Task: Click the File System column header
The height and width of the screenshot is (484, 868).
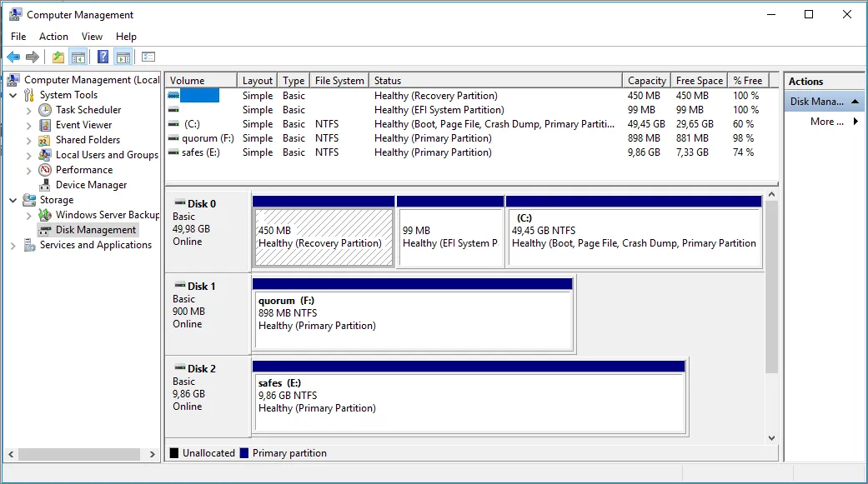Action: pos(339,81)
